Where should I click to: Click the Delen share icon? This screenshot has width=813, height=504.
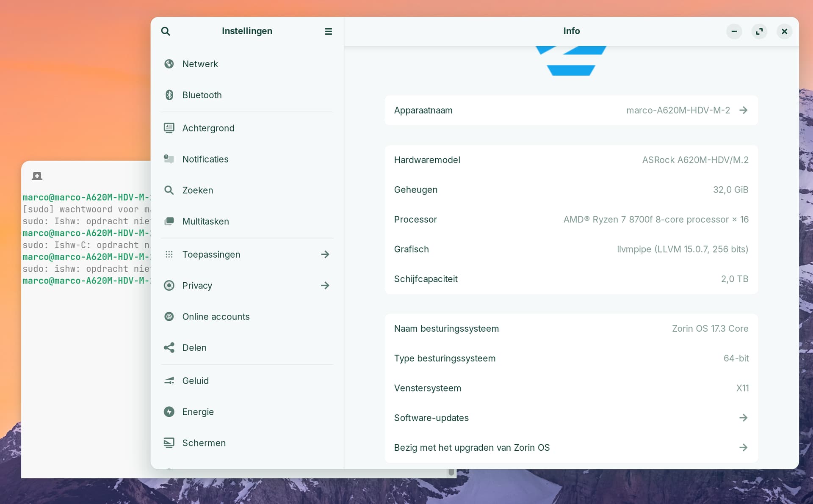click(x=169, y=347)
